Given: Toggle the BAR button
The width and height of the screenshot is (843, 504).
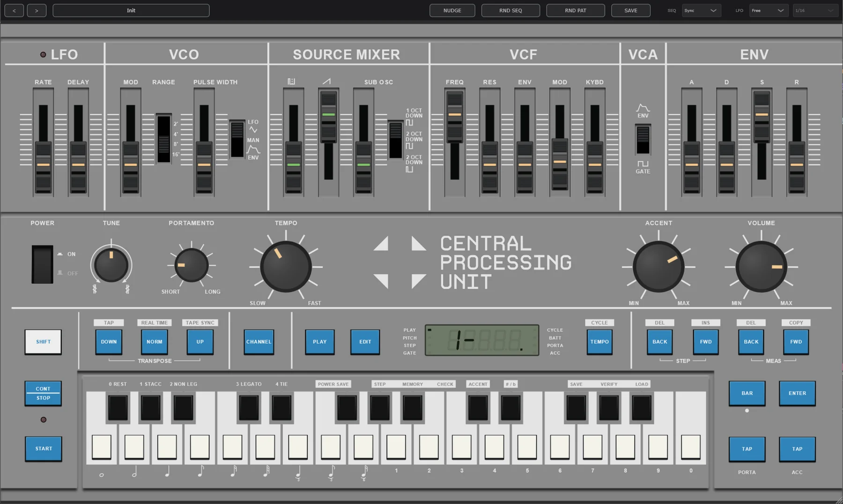Looking at the screenshot, I should (747, 393).
